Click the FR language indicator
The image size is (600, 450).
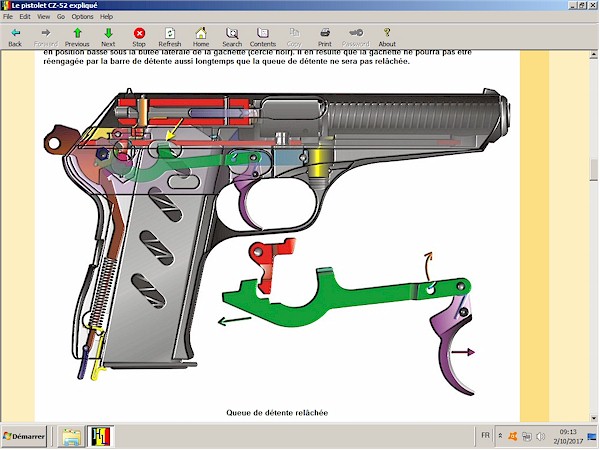click(485, 435)
